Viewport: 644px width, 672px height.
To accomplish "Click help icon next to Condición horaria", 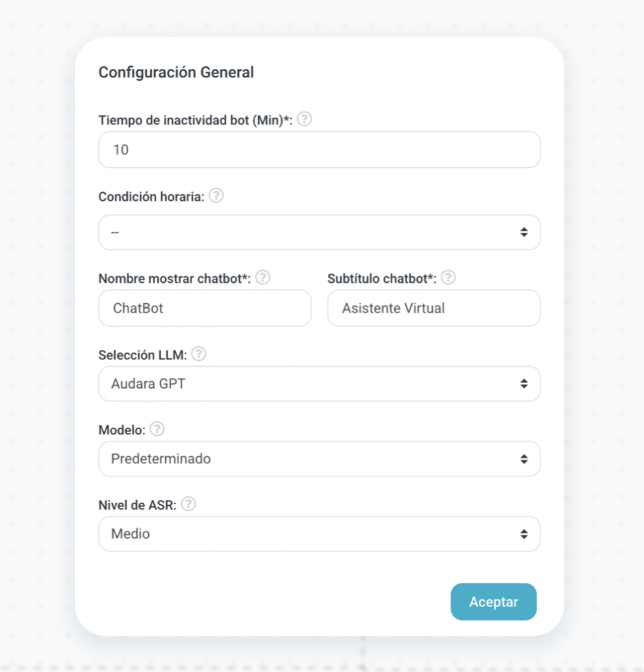I will pyautogui.click(x=216, y=196).
